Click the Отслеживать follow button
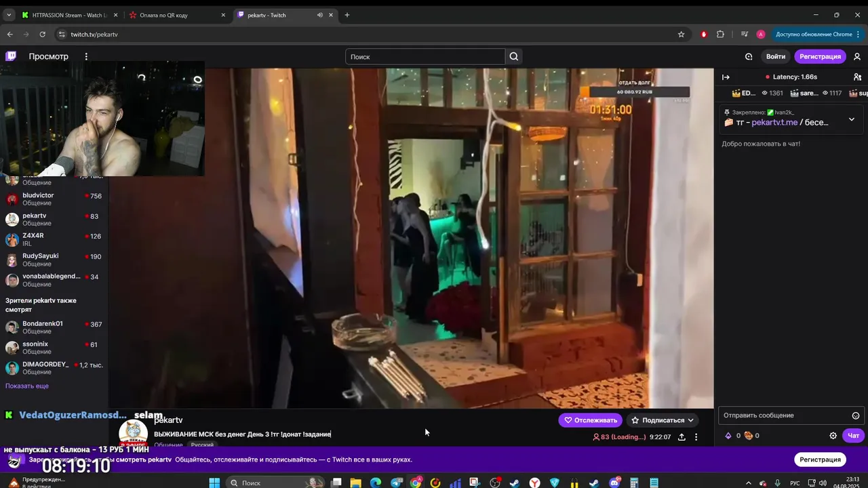This screenshot has width=868, height=488. (591, 420)
